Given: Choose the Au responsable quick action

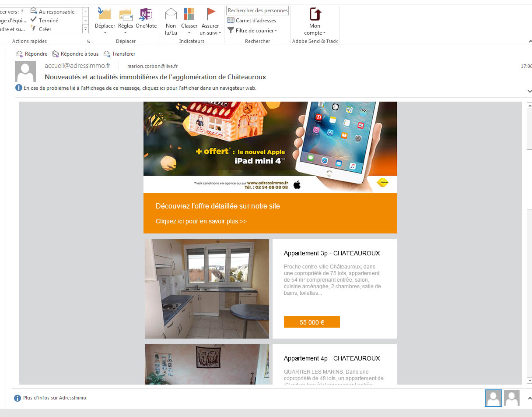Looking at the screenshot, I should (52, 12).
